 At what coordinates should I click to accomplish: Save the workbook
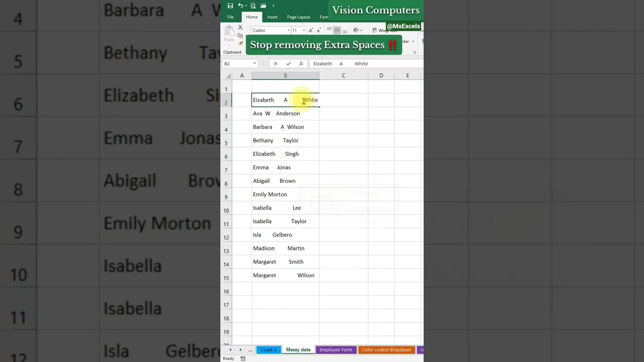pos(230,6)
